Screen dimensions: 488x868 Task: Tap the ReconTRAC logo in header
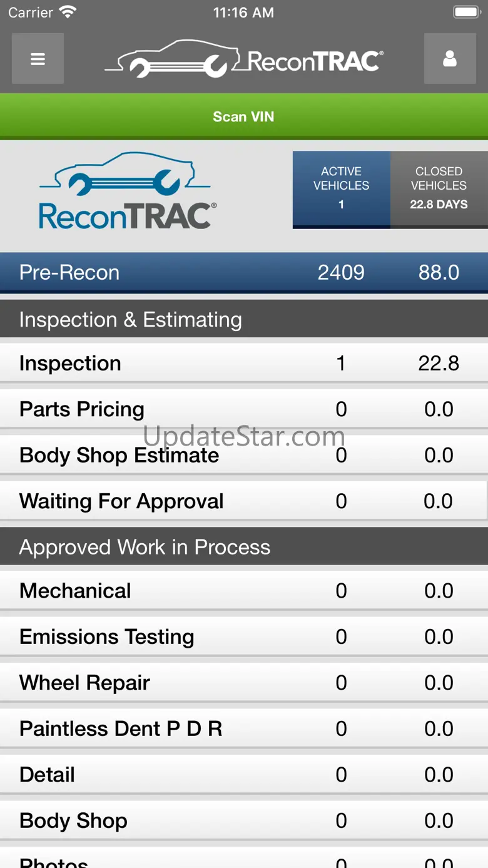244,60
